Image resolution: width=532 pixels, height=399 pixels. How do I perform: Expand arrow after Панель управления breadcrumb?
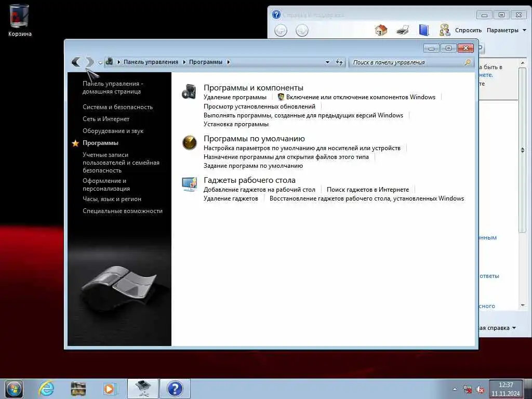pyautogui.click(x=184, y=62)
